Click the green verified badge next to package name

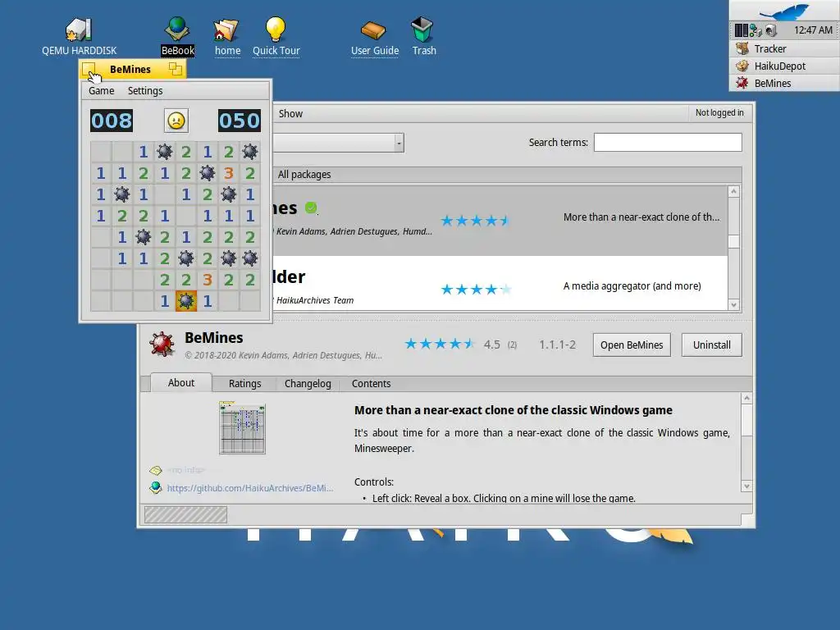pos(311,208)
